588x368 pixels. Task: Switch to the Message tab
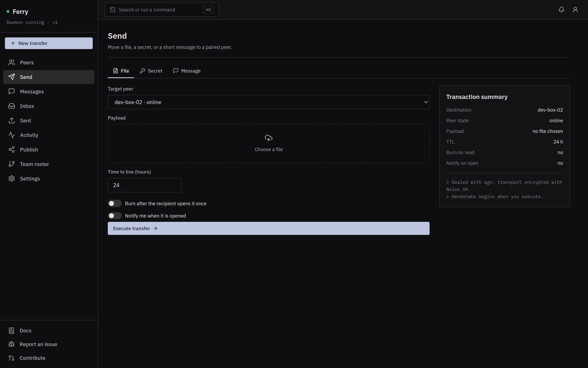point(187,71)
